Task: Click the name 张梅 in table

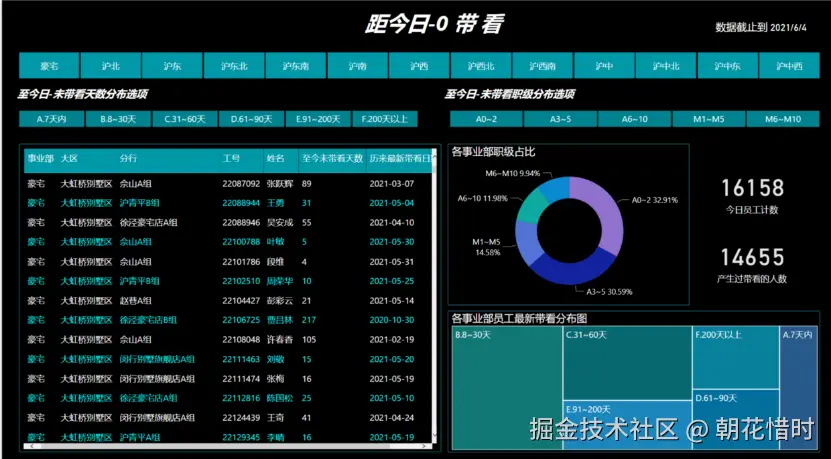Action: [276, 379]
